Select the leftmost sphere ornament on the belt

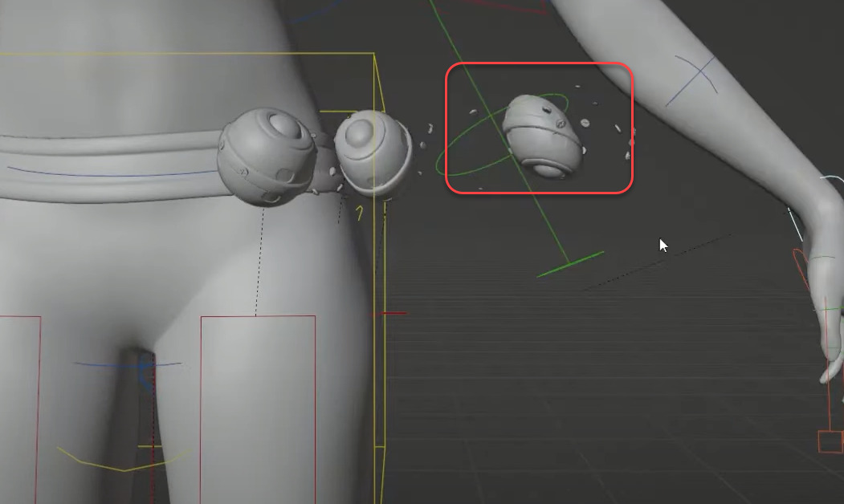pyautogui.click(x=265, y=156)
